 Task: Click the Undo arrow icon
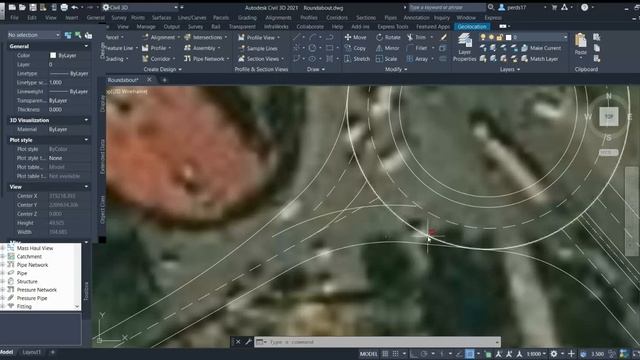tap(75, 7)
